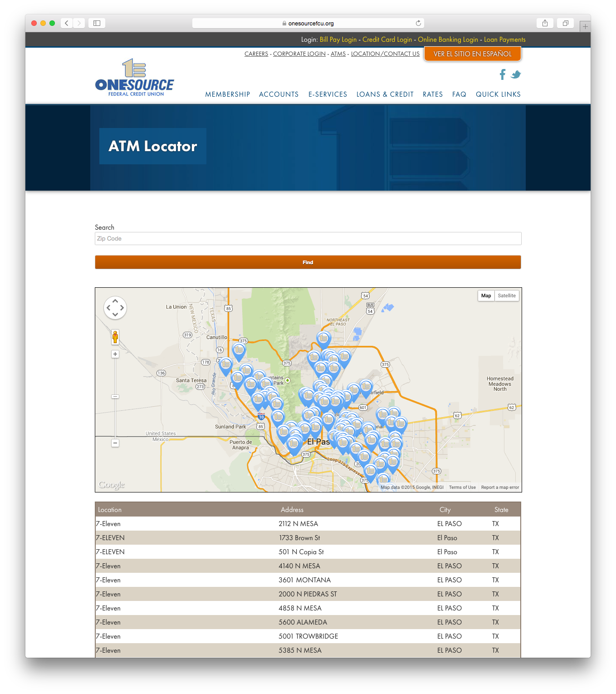Select the address 5001 TROWBRIDGE
Screen dimensions: 616x694
tap(308, 636)
